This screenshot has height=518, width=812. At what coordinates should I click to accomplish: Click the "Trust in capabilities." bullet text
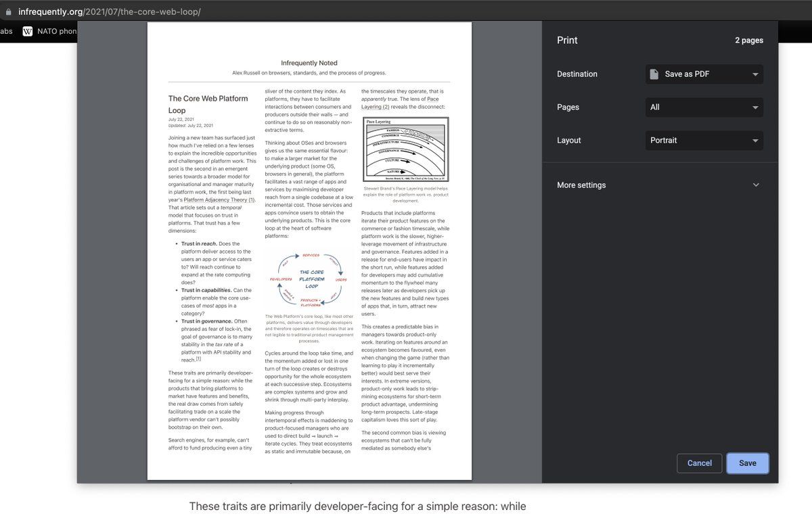coord(206,290)
